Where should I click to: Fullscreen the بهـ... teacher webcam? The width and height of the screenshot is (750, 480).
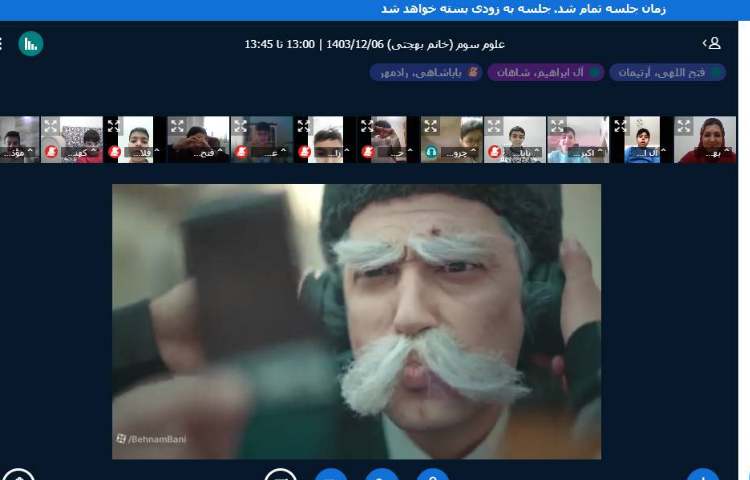click(x=684, y=126)
